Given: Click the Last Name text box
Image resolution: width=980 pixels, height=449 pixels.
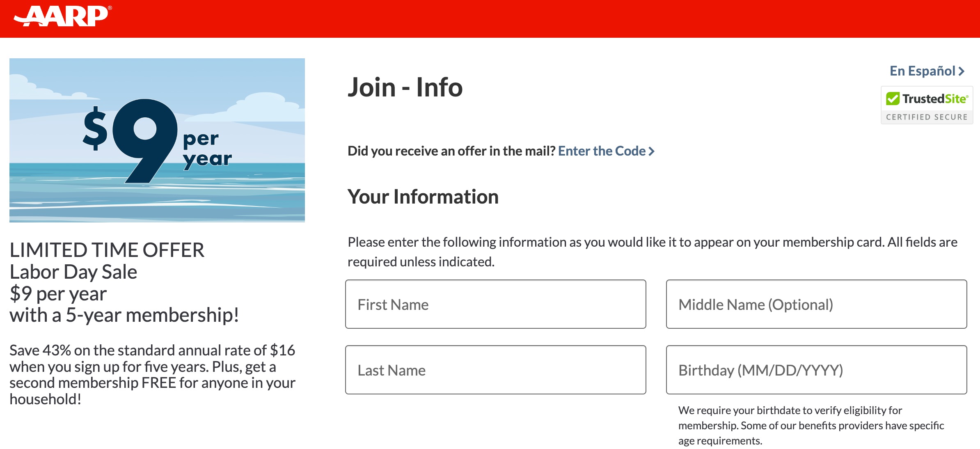Looking at the screenshot, I should point(495,370).
